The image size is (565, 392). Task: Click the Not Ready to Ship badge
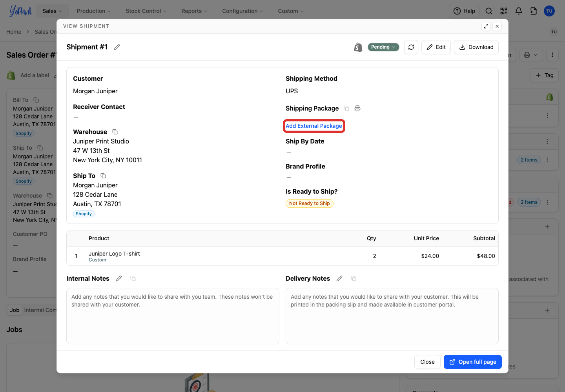point(310,203)
